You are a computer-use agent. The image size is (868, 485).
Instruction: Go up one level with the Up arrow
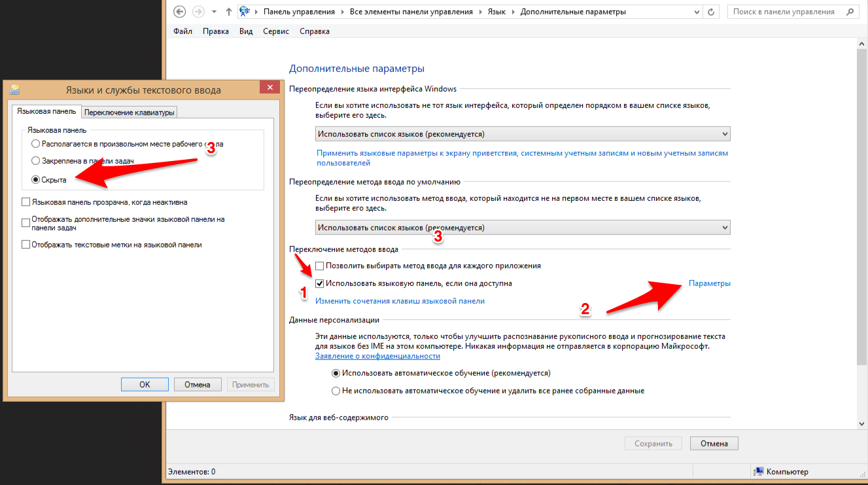[x=228, y=12]
